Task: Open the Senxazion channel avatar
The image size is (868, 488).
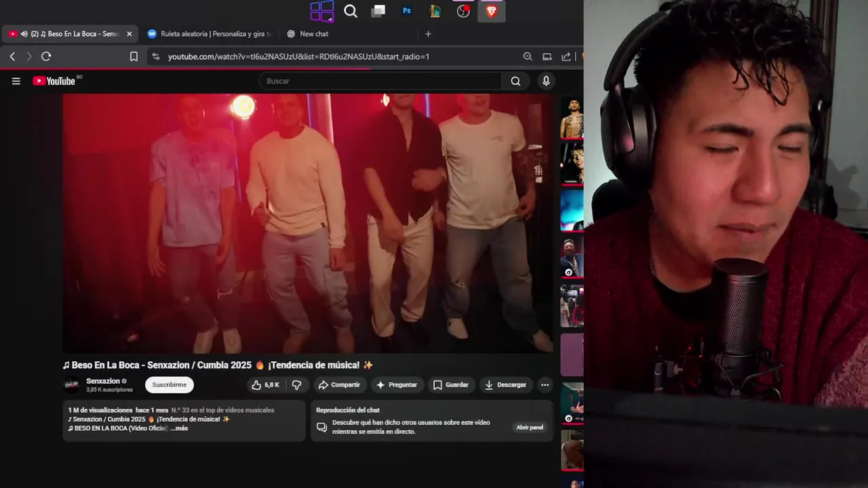Action: click(x=72, y=385)
